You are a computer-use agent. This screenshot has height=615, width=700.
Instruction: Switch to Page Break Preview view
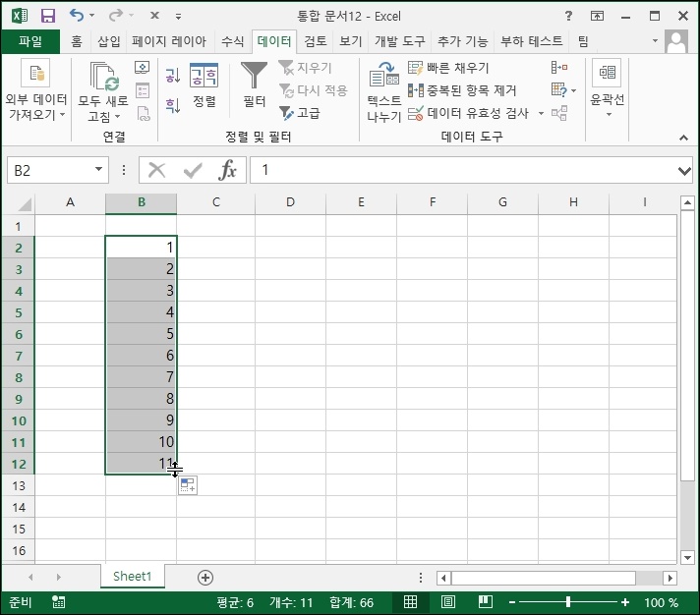(x=486, y=602)
